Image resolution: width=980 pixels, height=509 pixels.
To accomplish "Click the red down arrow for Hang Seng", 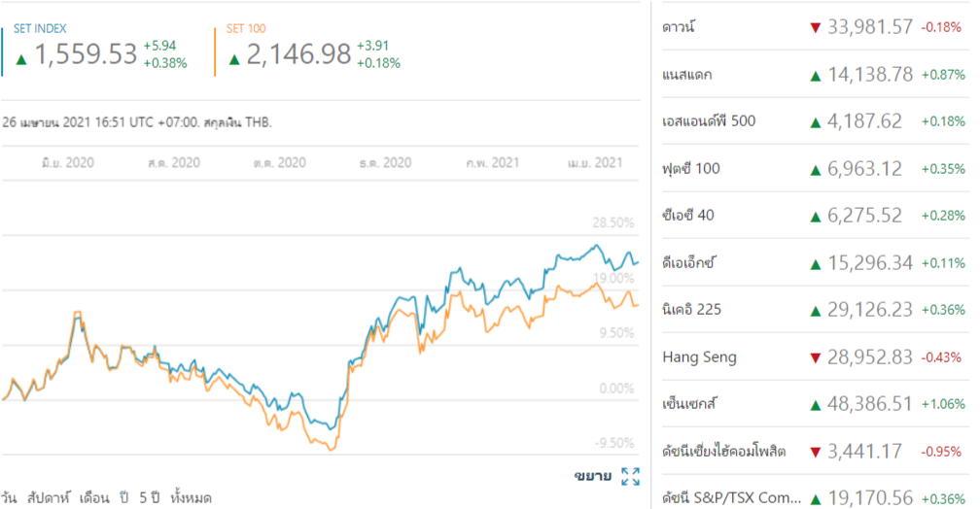I will pyautogui.click(x=815, y=357).
